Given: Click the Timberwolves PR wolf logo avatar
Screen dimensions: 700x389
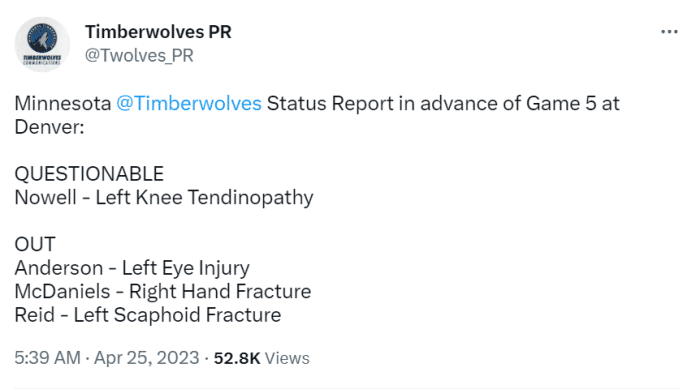Looking at the screenshot, I should click(42, 44).
